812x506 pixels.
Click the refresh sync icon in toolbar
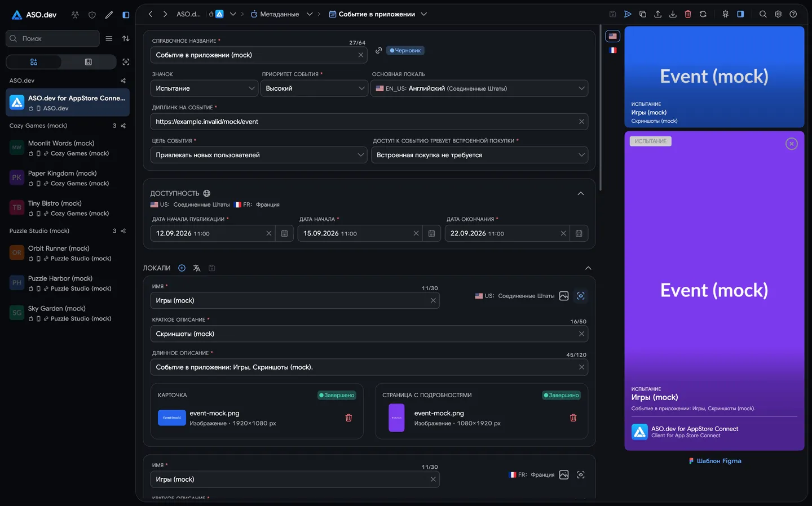(703, 14)
